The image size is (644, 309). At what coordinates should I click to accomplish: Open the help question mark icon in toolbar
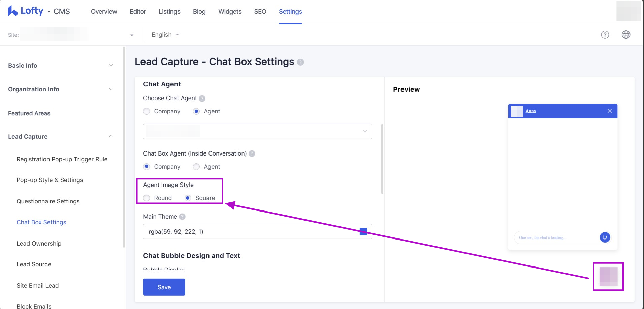605,35
